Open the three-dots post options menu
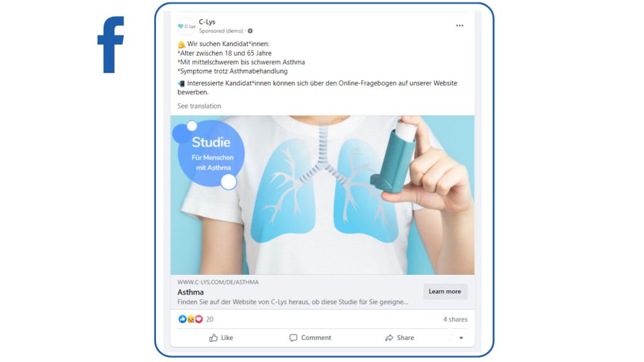 click(460, 25)
